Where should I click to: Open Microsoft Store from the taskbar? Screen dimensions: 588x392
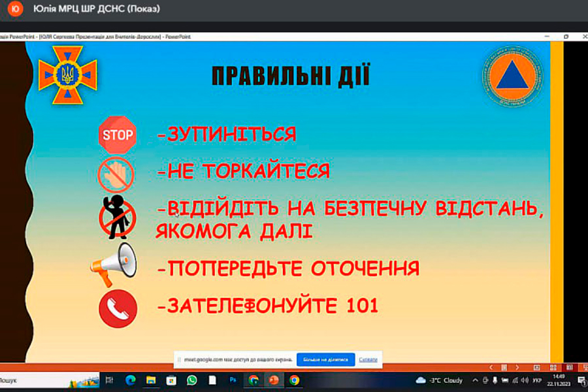point(171,380)
